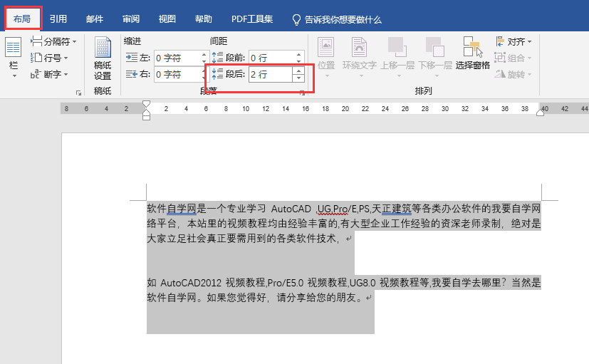Open the 行号 line numbers menu
This screenshot has width=589, height=364.
pos(49,58)
